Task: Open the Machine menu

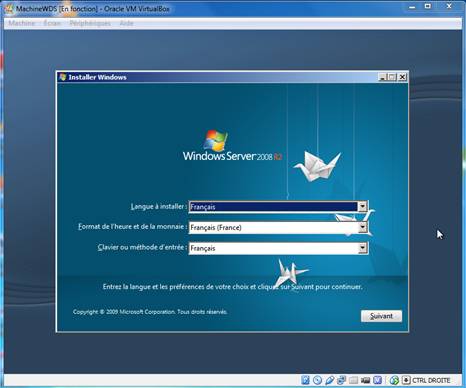Action: click(x=22, y=23)
